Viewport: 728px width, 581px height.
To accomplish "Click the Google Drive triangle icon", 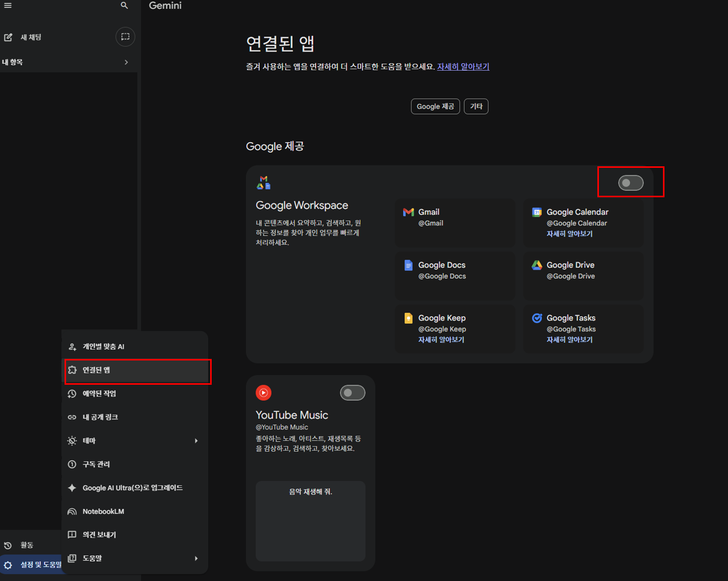I will click(537, 265).
